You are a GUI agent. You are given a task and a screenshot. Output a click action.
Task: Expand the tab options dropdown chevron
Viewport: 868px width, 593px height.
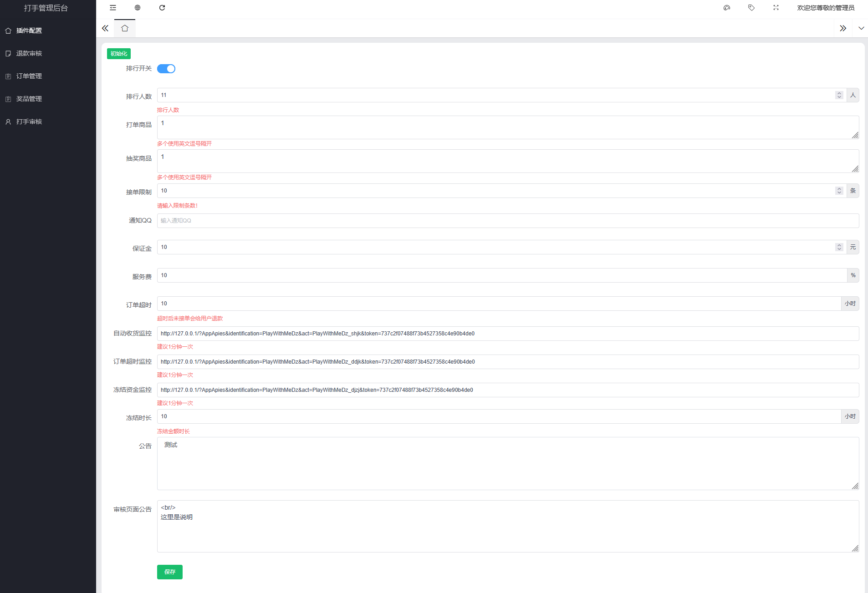click(x=861, y=28)
